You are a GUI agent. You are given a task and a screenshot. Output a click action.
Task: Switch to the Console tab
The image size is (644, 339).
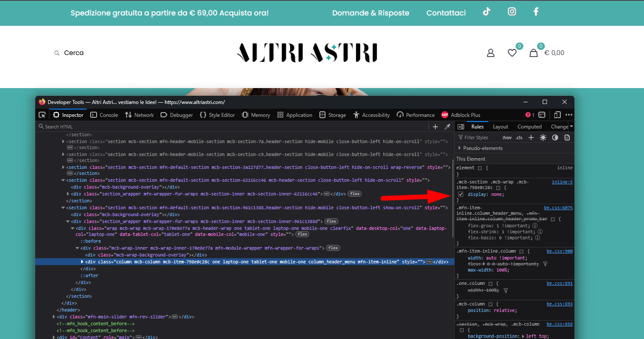pos(104,115)
